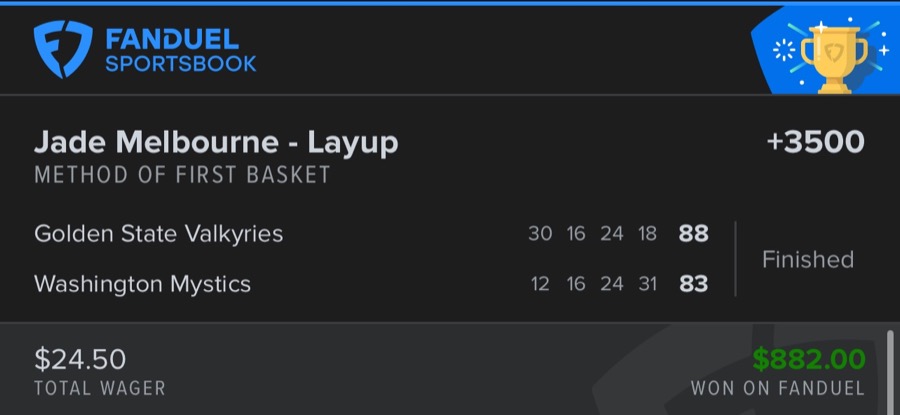Viewport: 900px width, 415px height.
Task: Open the Golden State Valkyries team
Action: coord(158,234)
